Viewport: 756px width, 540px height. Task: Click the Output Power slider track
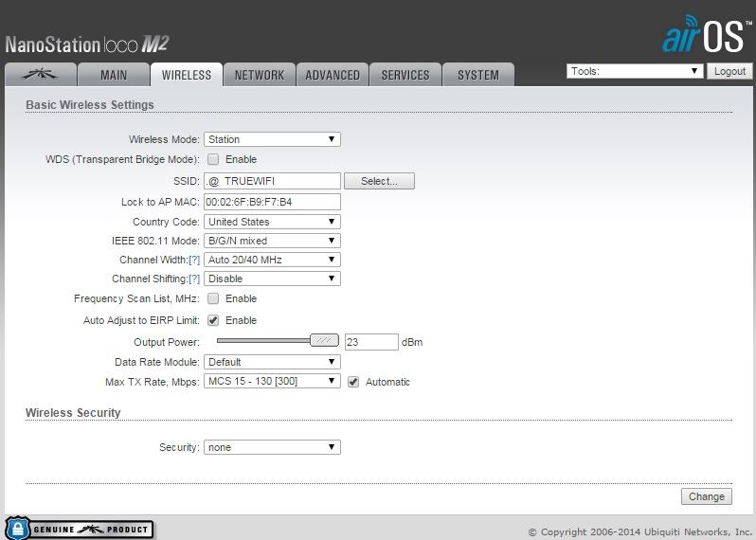(263, 340)
